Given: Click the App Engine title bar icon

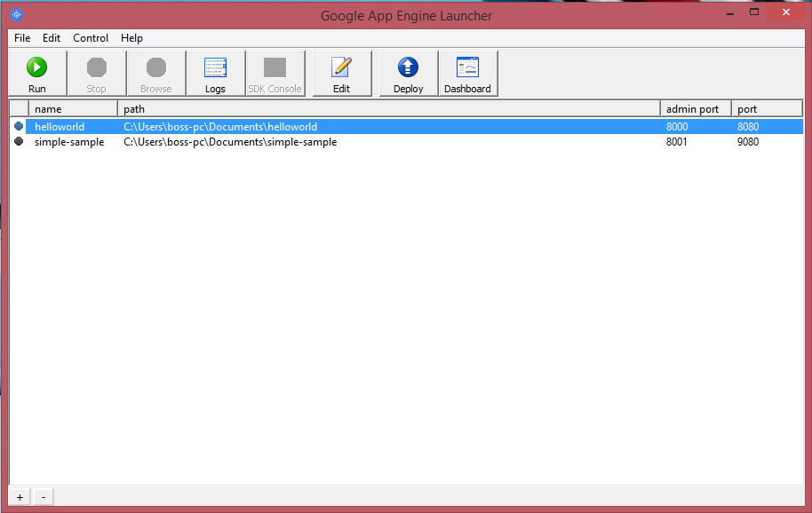Looking at the screenshot, I should [x=17, y=15].
